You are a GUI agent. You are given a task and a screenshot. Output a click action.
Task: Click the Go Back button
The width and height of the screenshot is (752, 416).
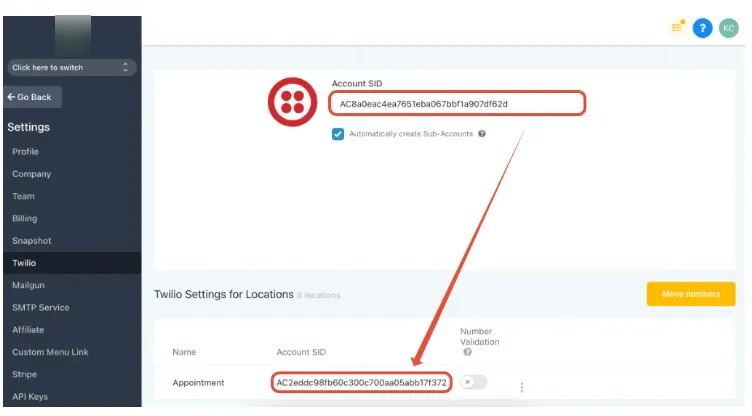click(32, 97)
